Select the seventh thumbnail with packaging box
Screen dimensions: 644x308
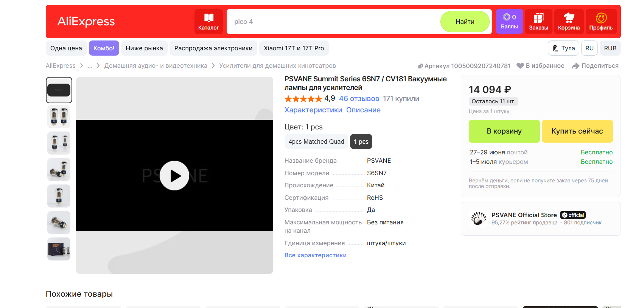(x=59, y=249)
